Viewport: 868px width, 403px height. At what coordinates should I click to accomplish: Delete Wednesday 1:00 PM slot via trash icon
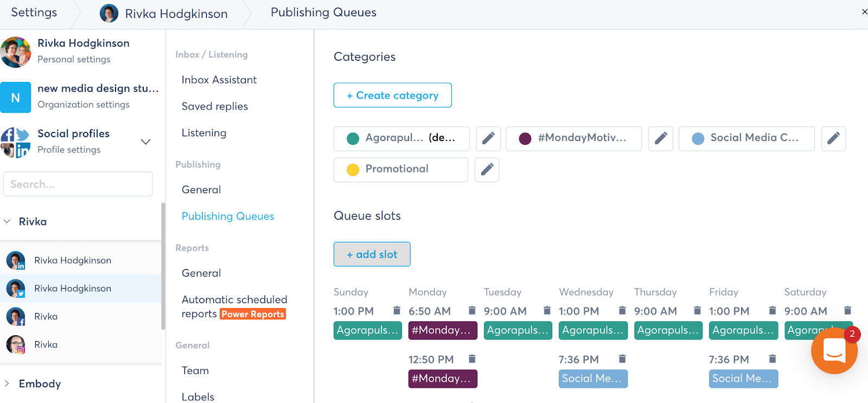tap(622, 310)
